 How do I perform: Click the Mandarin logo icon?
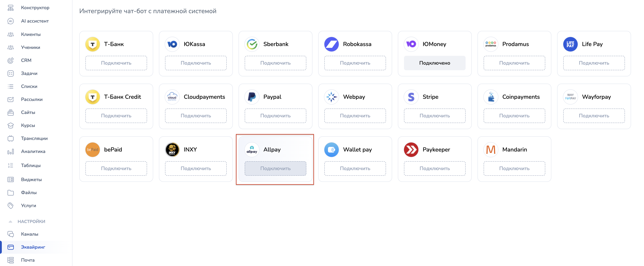click(490, 150)
